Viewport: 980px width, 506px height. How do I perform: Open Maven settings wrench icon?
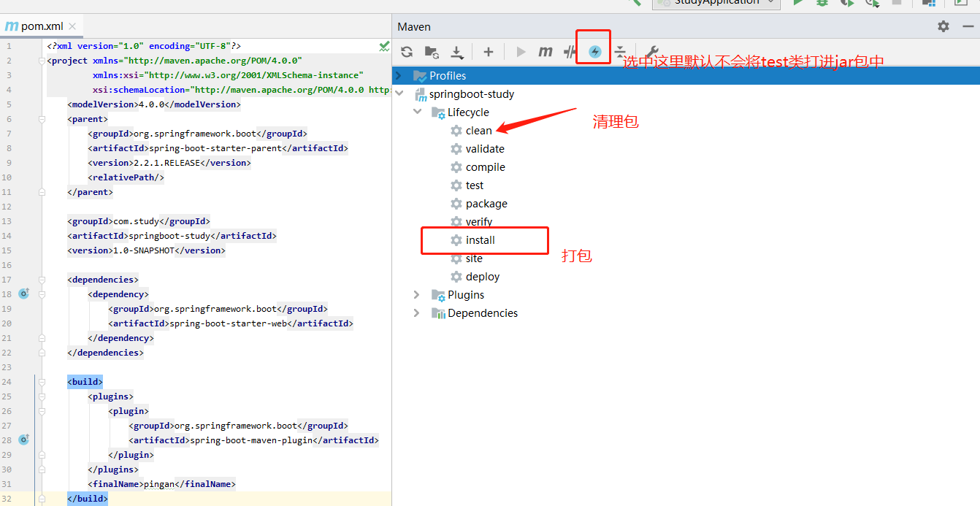(x=651, y=52)
